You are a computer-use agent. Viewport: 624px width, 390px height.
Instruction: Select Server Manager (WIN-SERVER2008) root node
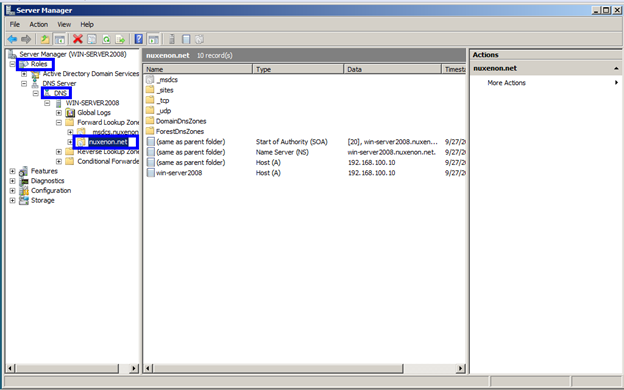[73, 54]
